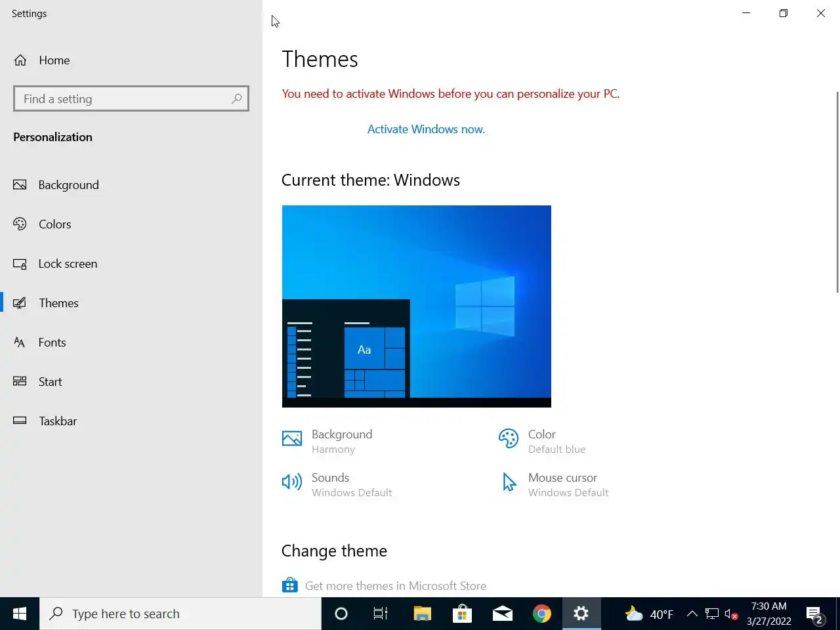Switch to the Fonts page
Viewport: 840px width, 630px height.
click(131, 343)
